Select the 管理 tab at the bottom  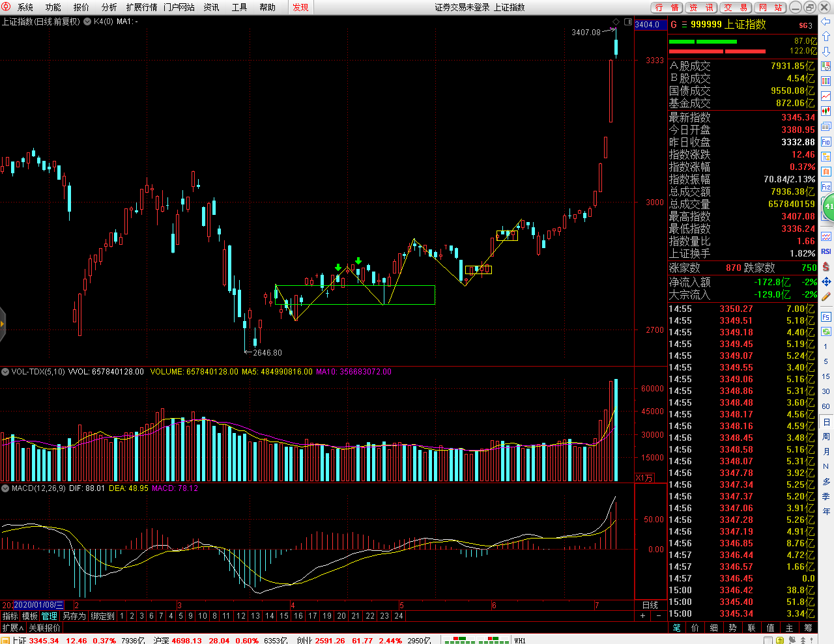point(50,615)
